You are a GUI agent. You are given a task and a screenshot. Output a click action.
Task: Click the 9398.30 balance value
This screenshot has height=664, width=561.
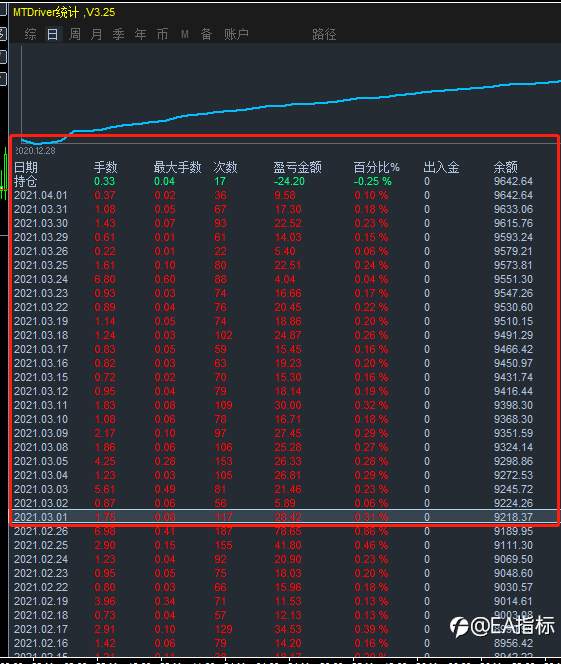513,405
